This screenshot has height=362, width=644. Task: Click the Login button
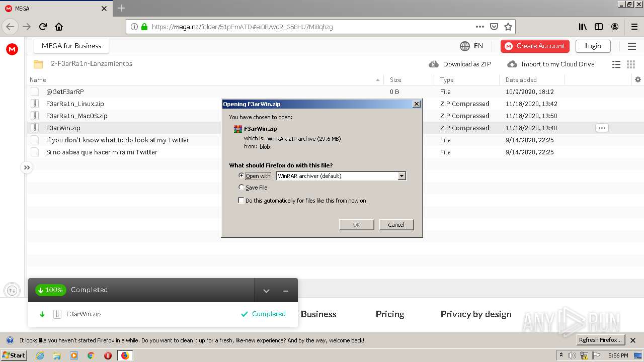[x=593, y=46]
